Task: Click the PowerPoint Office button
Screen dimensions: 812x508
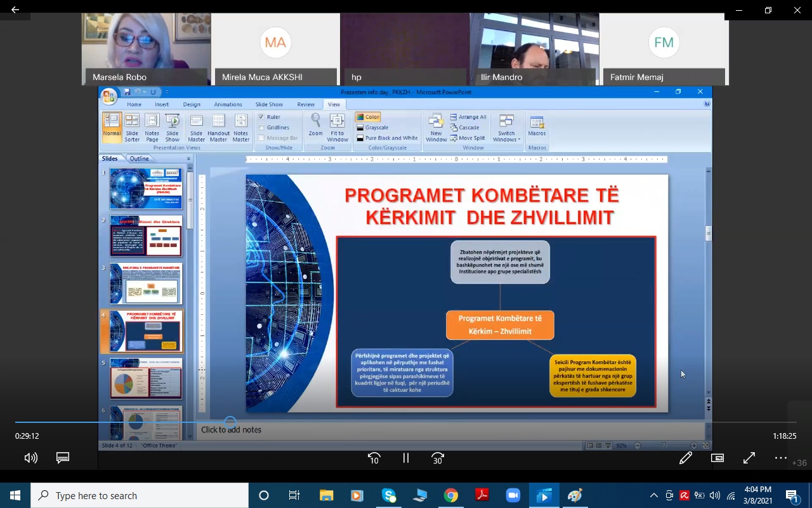Action: [108, 96]
